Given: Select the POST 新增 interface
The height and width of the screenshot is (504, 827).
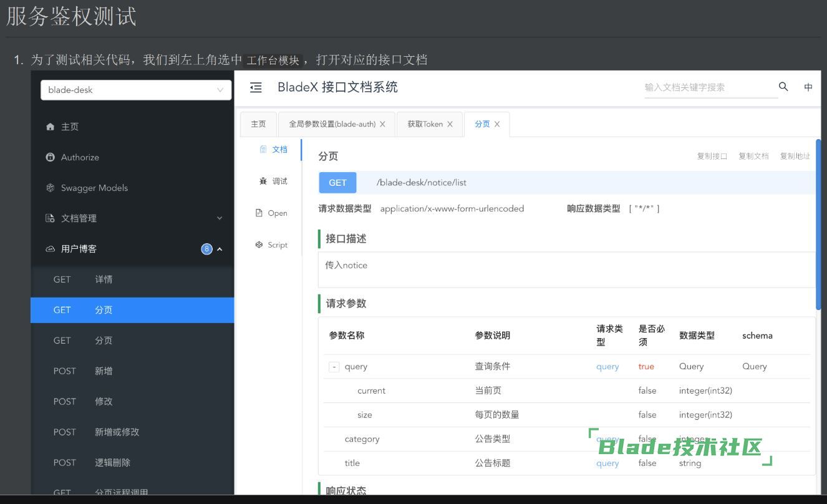Looking at the screenshot, I should click(132, 371).
